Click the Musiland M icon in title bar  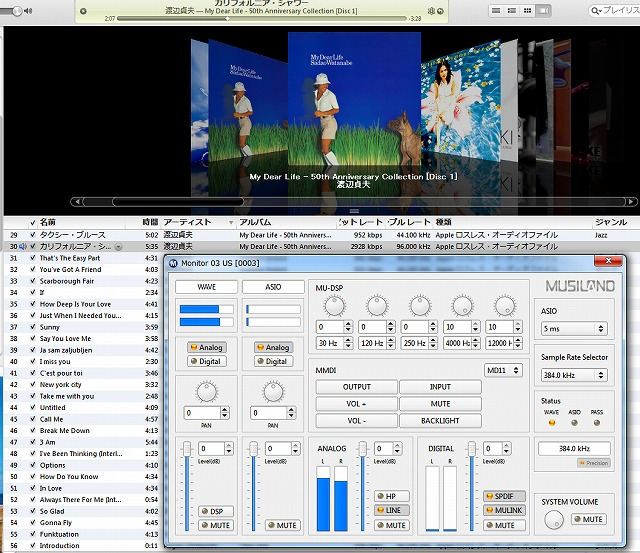tap(173, 264)
